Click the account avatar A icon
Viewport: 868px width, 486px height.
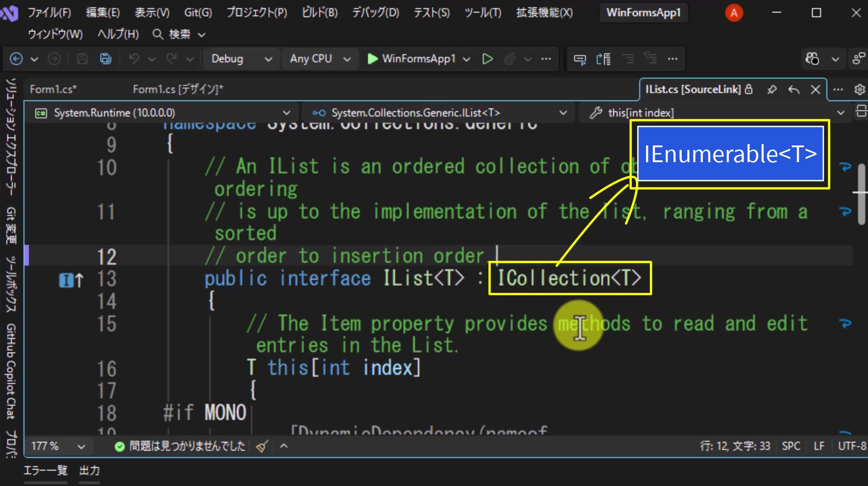pos(734,13)
